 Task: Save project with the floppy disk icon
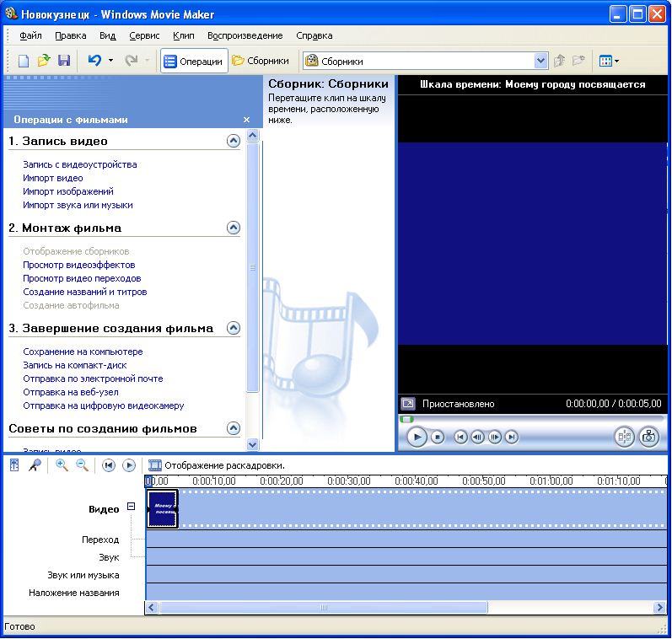point(64,61)
